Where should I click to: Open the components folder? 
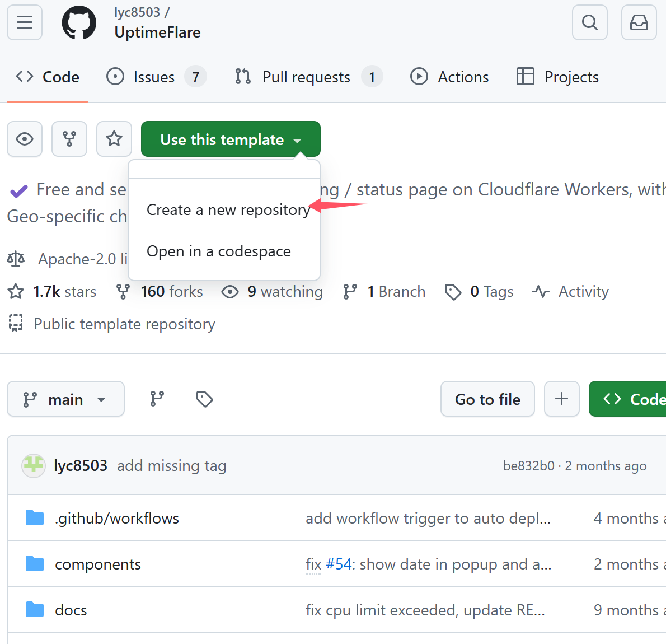point(98,564)
